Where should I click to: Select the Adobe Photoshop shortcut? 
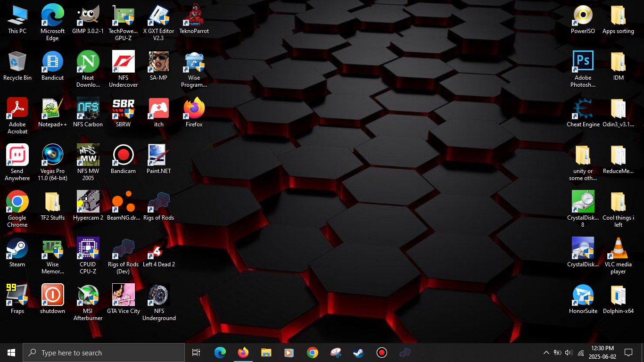click(583, 63)
